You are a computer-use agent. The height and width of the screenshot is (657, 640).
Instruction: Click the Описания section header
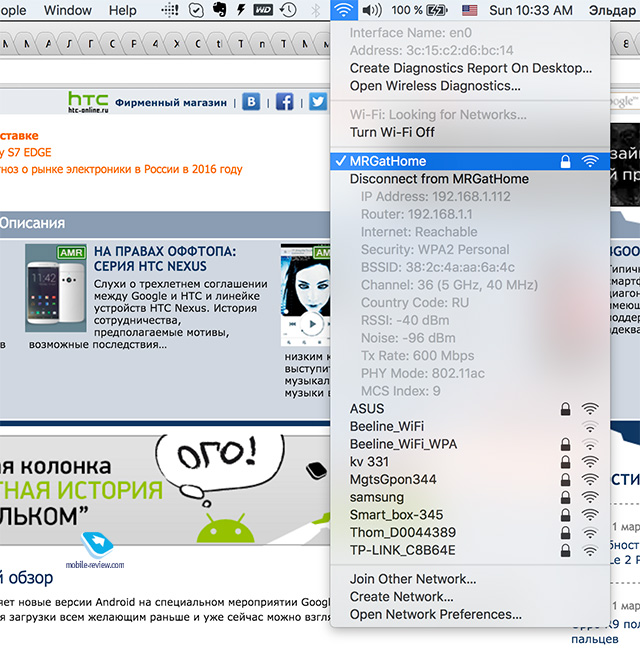(x=32, y=223)
